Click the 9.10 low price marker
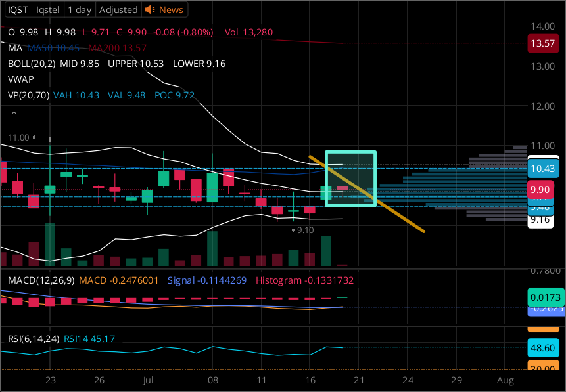The width and height of the screenshot is (566, 392). [x=306, y=230]
